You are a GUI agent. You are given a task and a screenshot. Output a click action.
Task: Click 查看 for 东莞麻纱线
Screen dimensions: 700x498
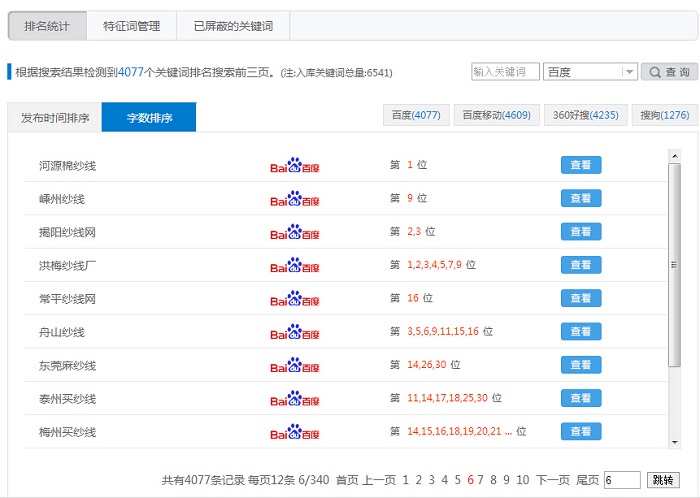[x=580, y=364]
